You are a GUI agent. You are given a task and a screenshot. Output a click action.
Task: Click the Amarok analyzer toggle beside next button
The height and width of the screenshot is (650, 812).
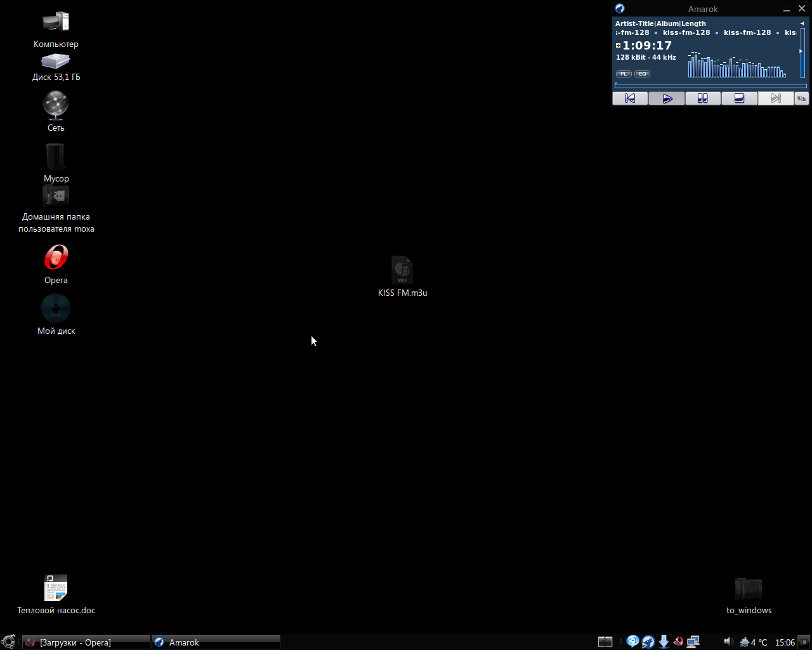(802, 98)
